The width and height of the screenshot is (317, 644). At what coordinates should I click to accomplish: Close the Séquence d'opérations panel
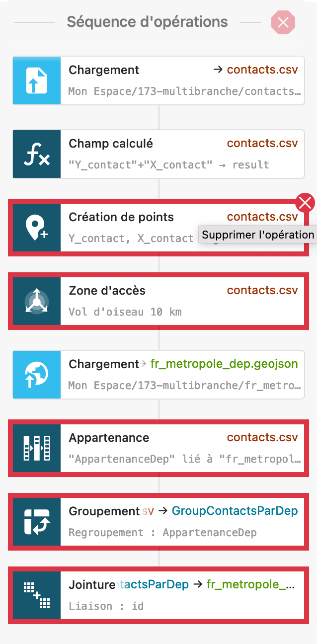[x=283, y=22]
